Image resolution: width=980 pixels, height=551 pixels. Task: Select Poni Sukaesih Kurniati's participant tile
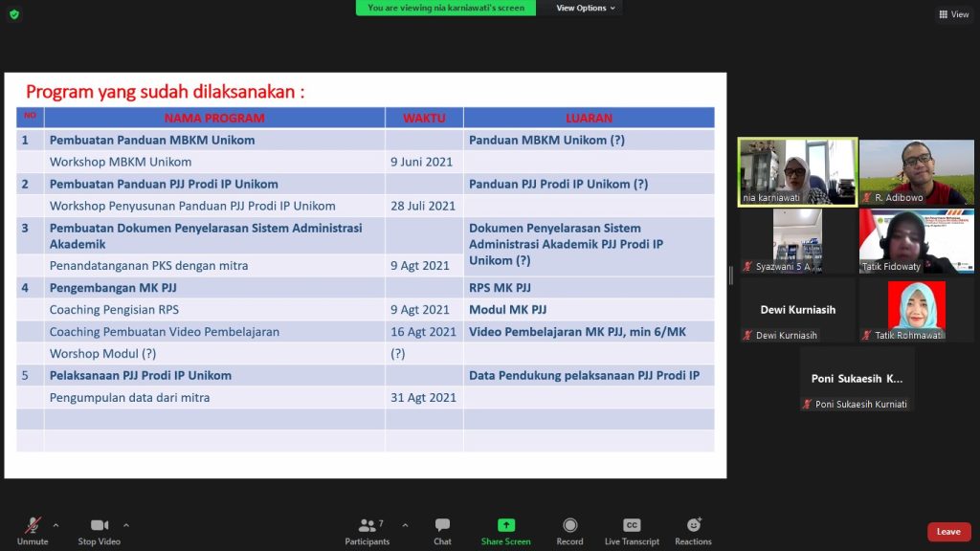[x=857, y=379]
